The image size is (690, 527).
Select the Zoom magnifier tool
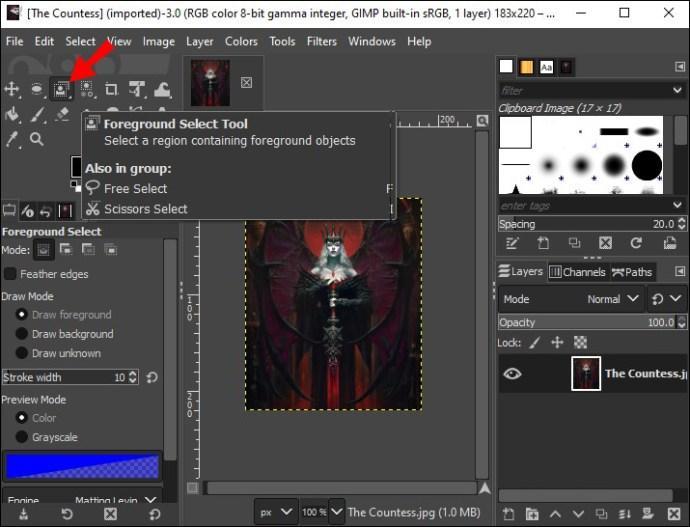point(37,139)
